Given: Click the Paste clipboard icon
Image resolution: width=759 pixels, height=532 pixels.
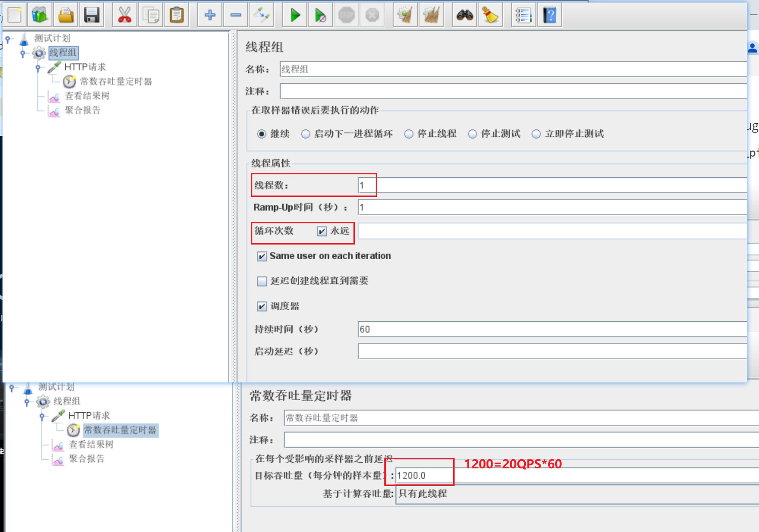Looking at the screenshot, I should [176, 15].
